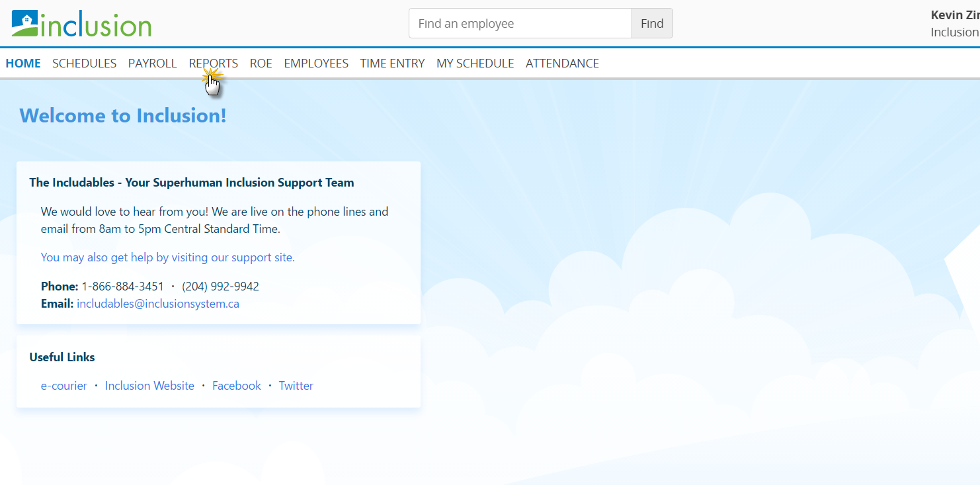Click the phone number 1-866-884-3451
This screenshot has height=485, width=980.
tap(123, 287)
